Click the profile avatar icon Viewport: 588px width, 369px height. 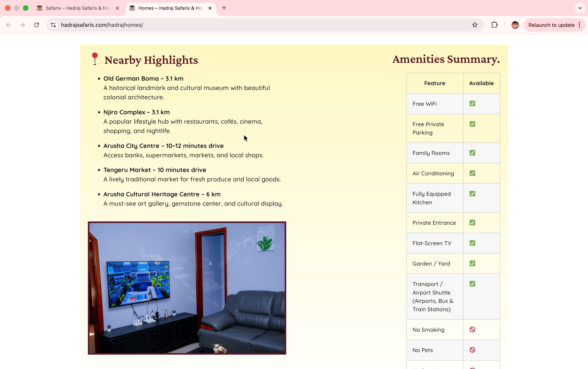(515, 25)
